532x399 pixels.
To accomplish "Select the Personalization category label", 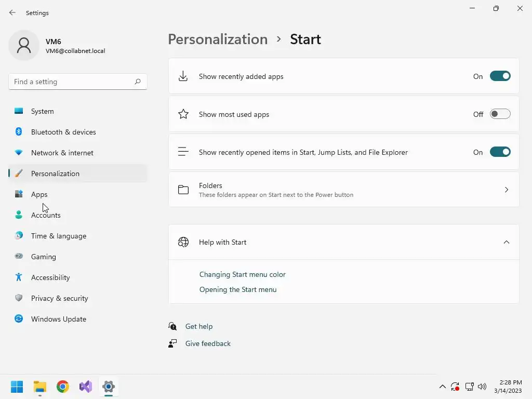I will pyautogui.click(x=55, y=174).
